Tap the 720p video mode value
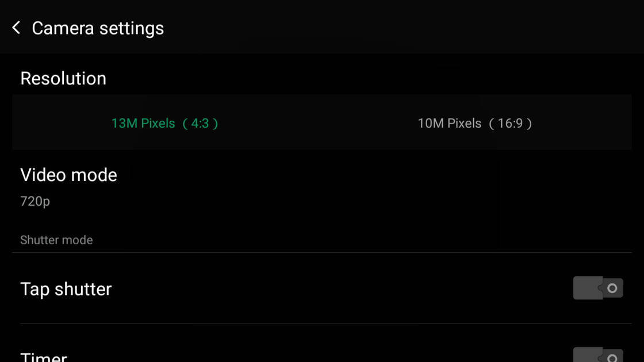The width and height of the screenshot is (644, 362). tap(35, 201)
